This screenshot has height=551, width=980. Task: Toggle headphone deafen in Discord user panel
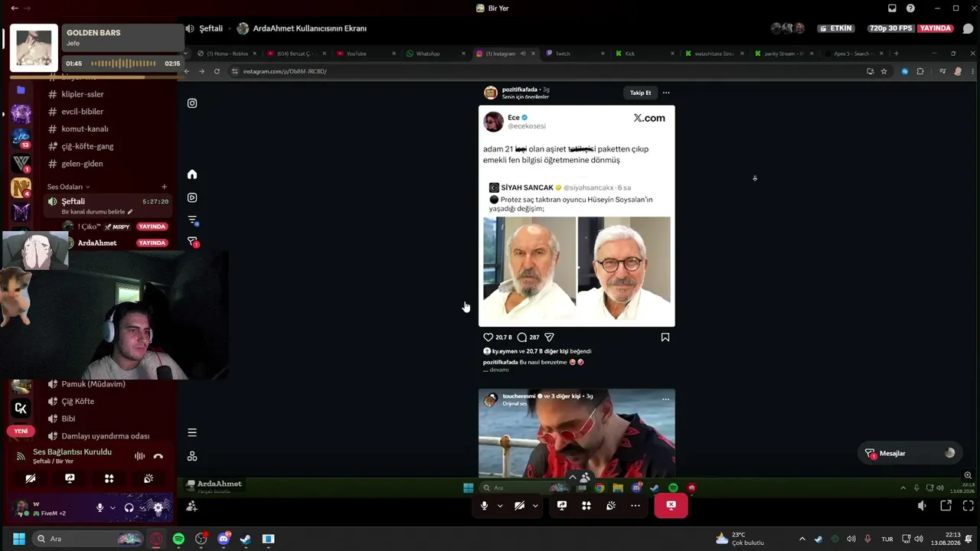(129, 507)
